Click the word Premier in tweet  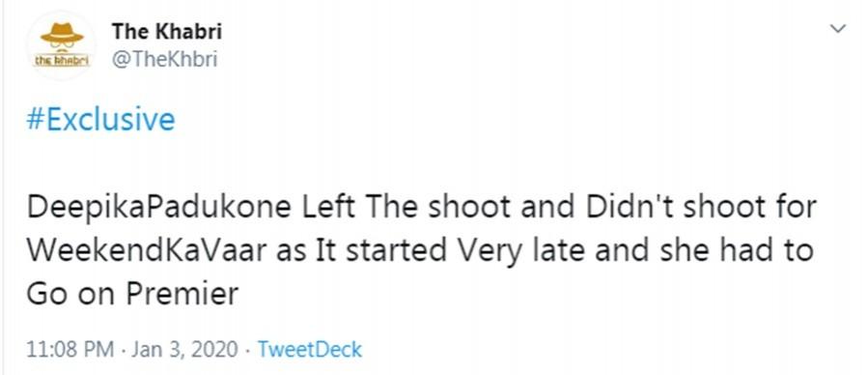182,294
